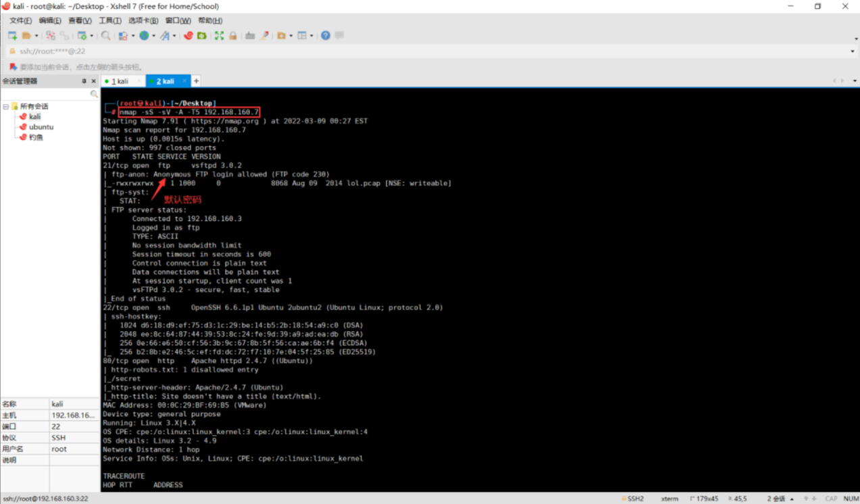
Task: Click the color scheme toolbar icon
Action: 123,35
